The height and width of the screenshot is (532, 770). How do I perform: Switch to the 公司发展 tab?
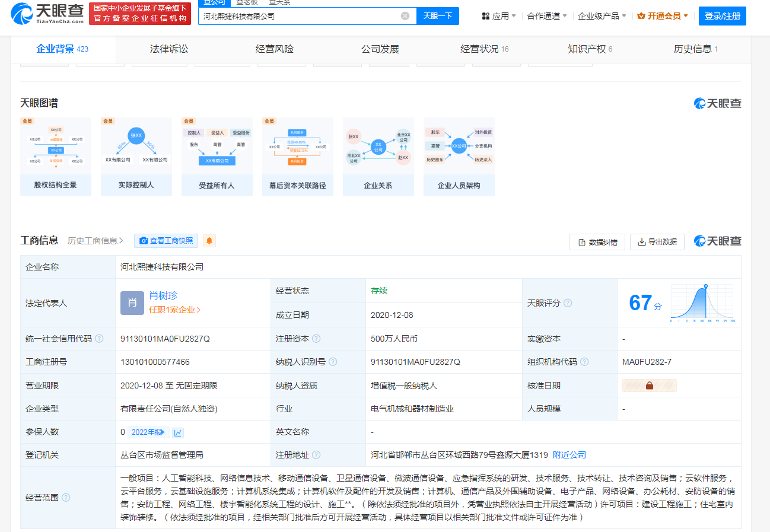coord(380,49)
